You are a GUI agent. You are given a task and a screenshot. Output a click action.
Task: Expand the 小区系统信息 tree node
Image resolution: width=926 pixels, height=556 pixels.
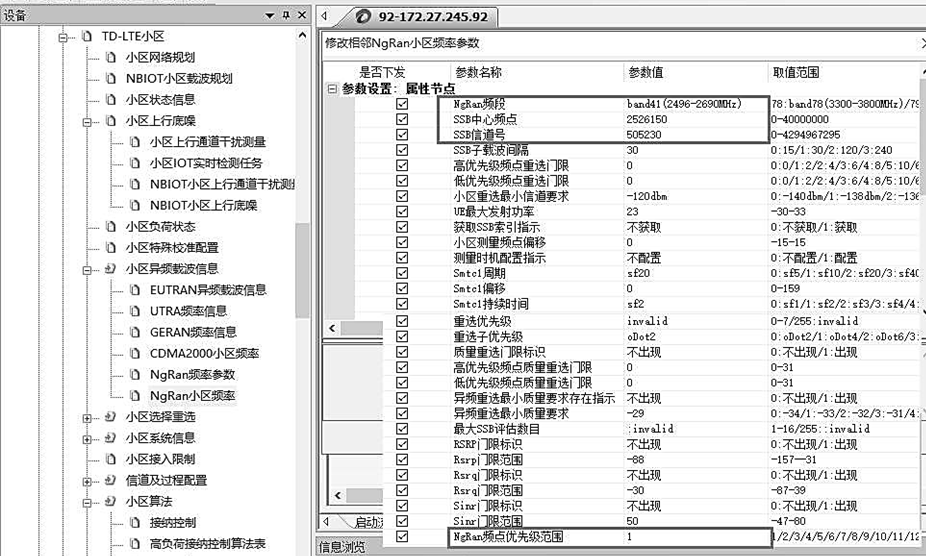pyautogui.click(x=87, y=439)
